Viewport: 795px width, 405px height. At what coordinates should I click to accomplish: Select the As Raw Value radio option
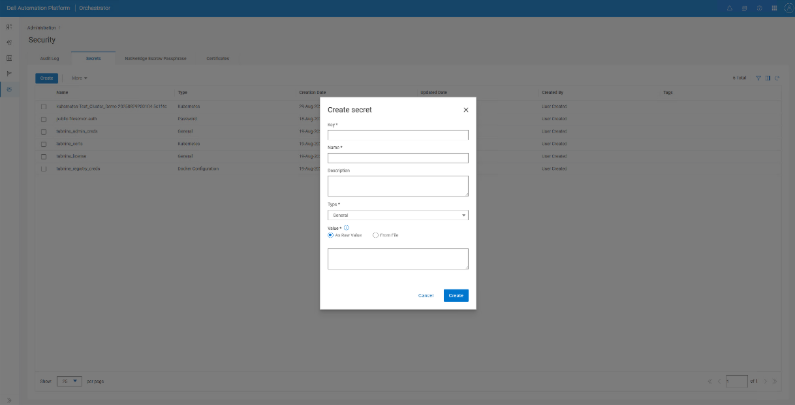(331, 235)
